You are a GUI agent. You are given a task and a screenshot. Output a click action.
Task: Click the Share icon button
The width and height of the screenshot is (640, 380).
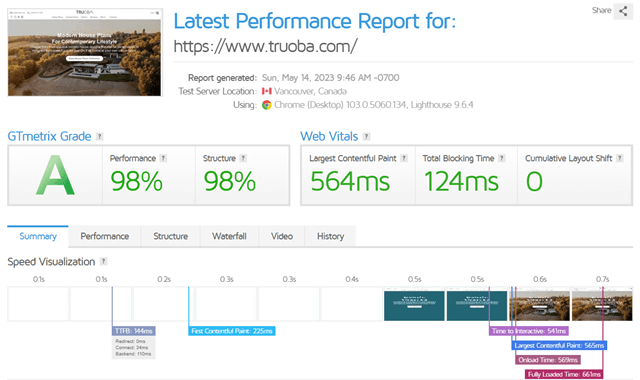623,11
